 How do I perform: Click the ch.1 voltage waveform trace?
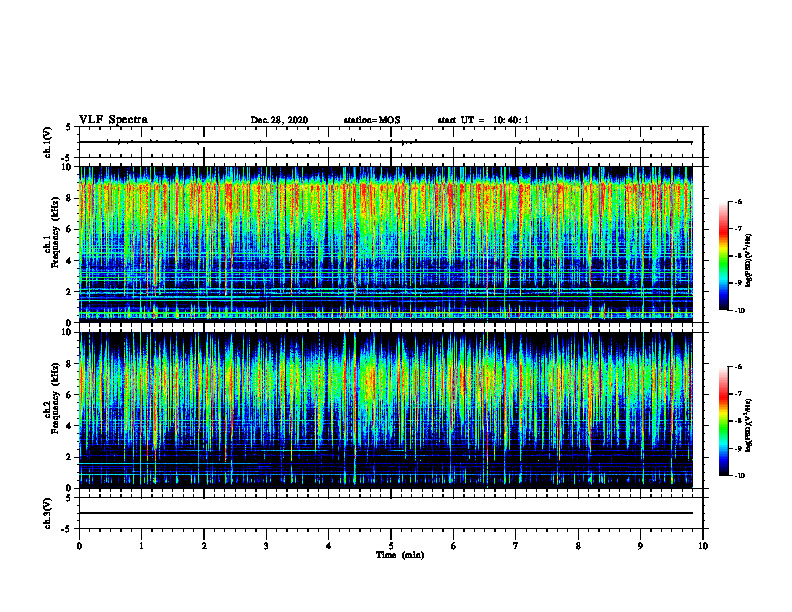tap(386, 142)
